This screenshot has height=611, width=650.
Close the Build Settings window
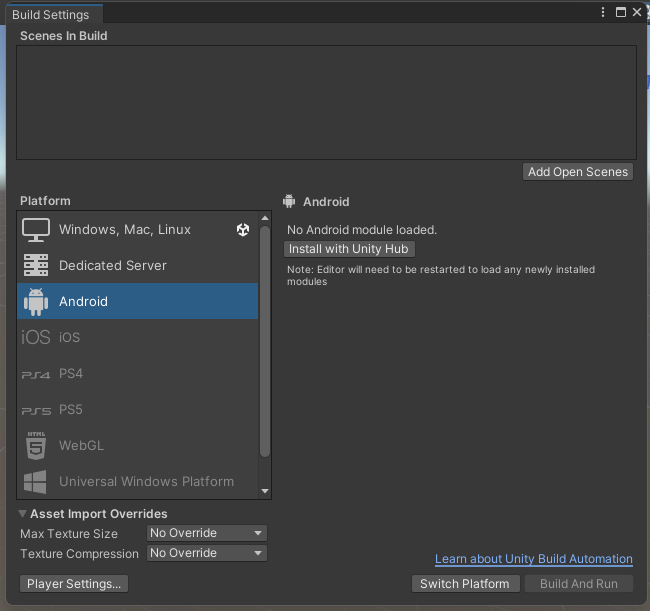[x=637, y=12]
